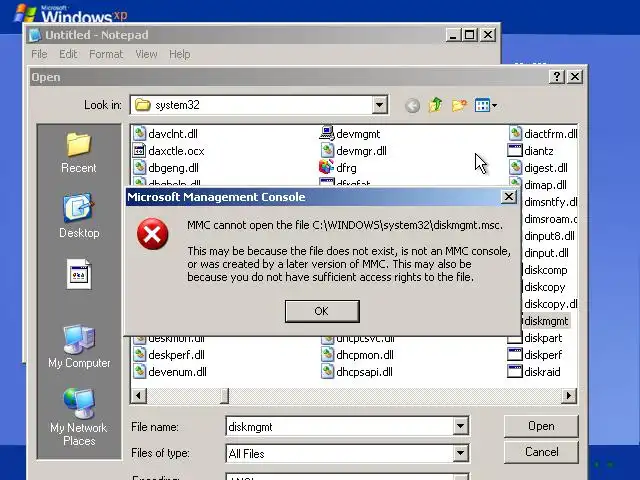Open Notepad Help menu
Viewport: 640px width, 480px height.
pyautogui.click(x=180, y=54)
